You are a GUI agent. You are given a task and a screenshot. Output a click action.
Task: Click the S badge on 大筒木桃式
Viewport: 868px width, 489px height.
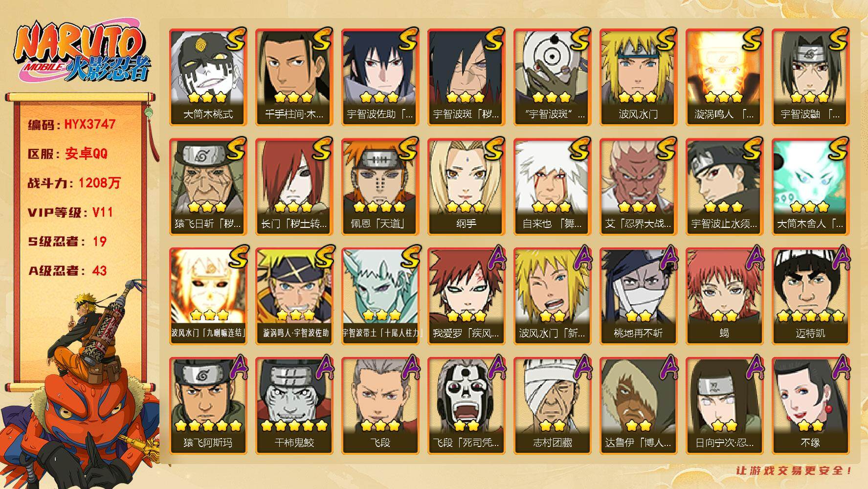235,40
